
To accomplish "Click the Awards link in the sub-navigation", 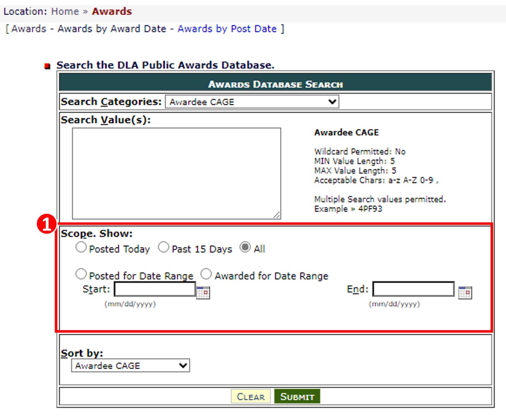I will click(29, 29).
